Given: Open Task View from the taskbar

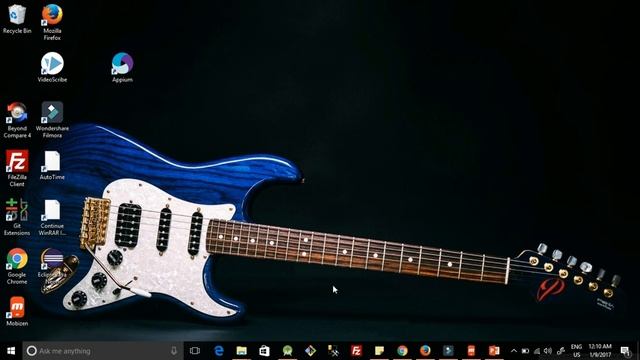Looking at the screenshot, I should coord(195,351).
